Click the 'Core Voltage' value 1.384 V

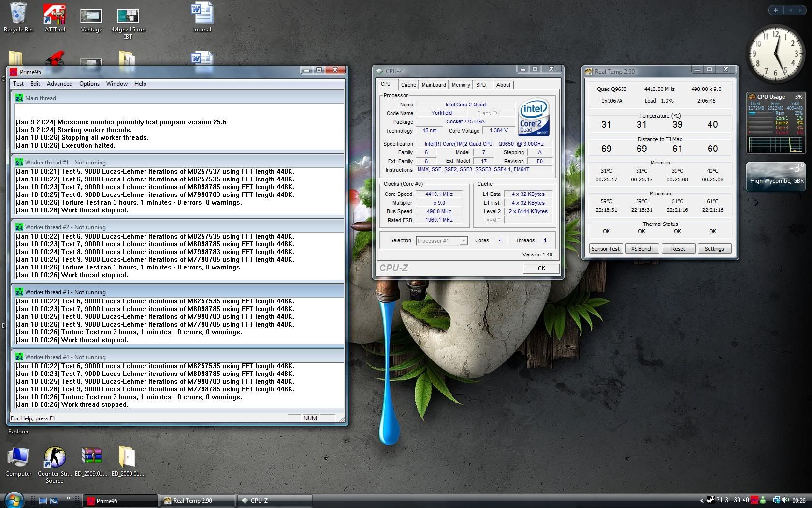click(x=498, y=130)
